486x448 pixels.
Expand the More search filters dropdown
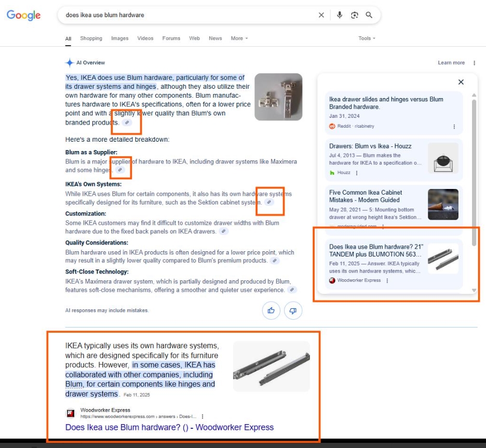click(239, 38)
